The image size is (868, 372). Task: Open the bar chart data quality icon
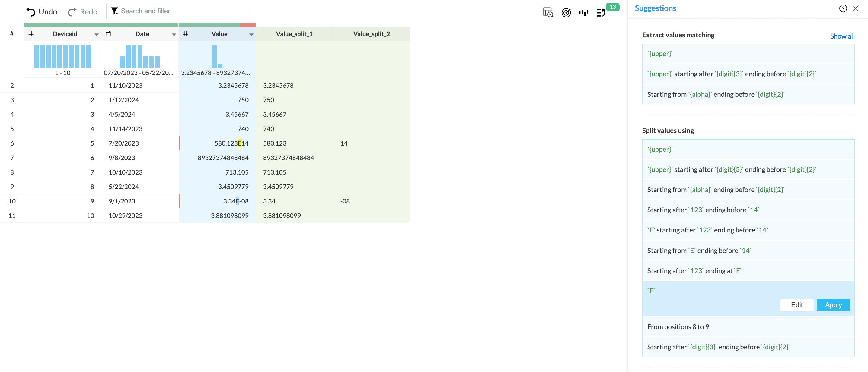tap(583, 12)
